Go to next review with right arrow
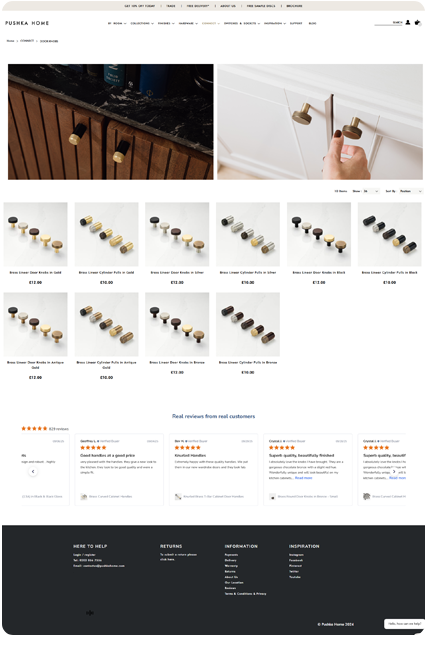 pyautogui.click(x=394, y=471)
